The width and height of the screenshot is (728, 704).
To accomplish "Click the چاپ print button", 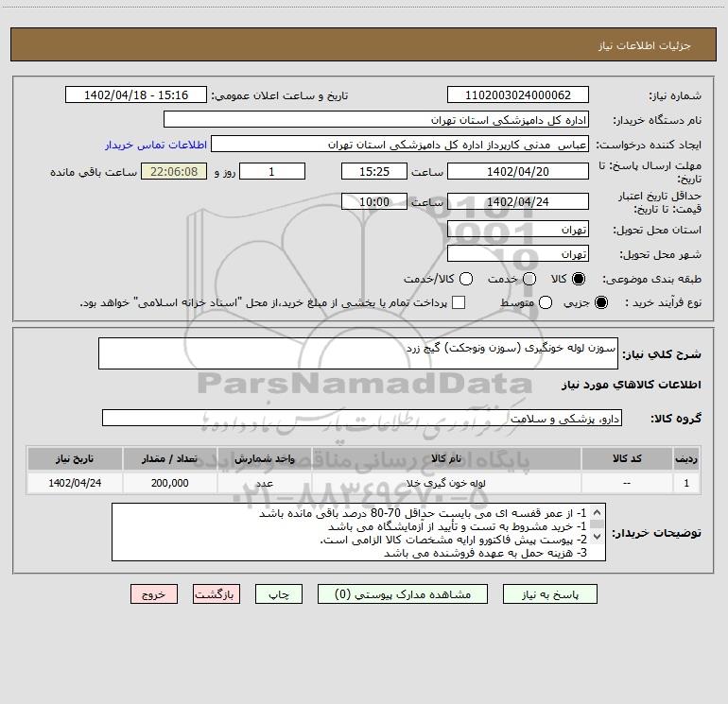I will tap(279, 594).
